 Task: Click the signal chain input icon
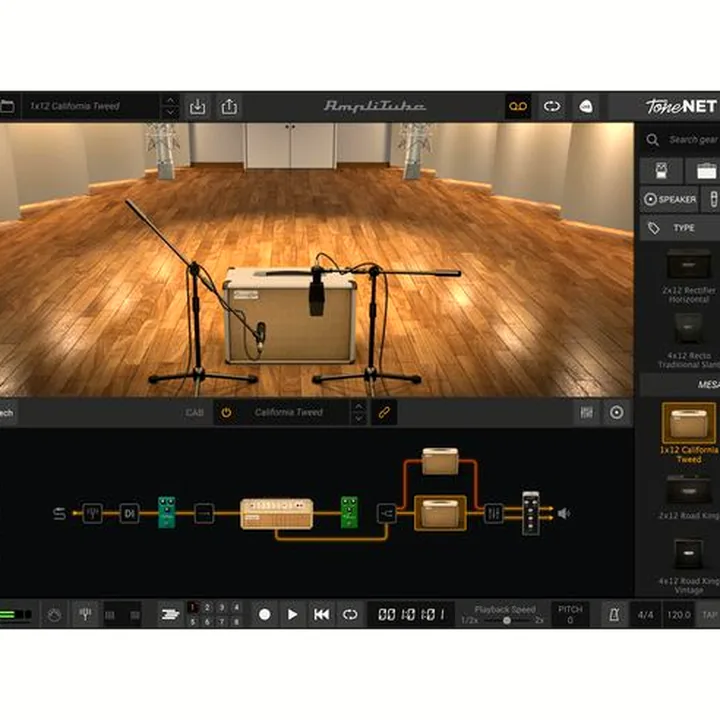59,513
